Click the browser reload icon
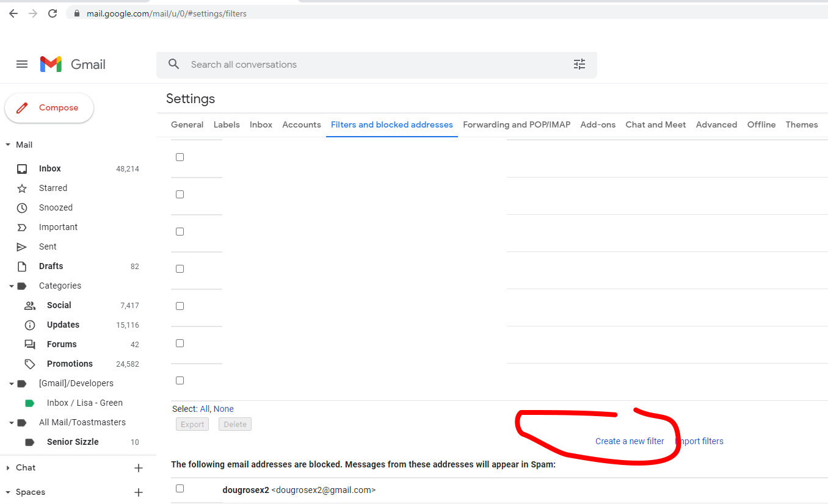 [x=53, y=13]
